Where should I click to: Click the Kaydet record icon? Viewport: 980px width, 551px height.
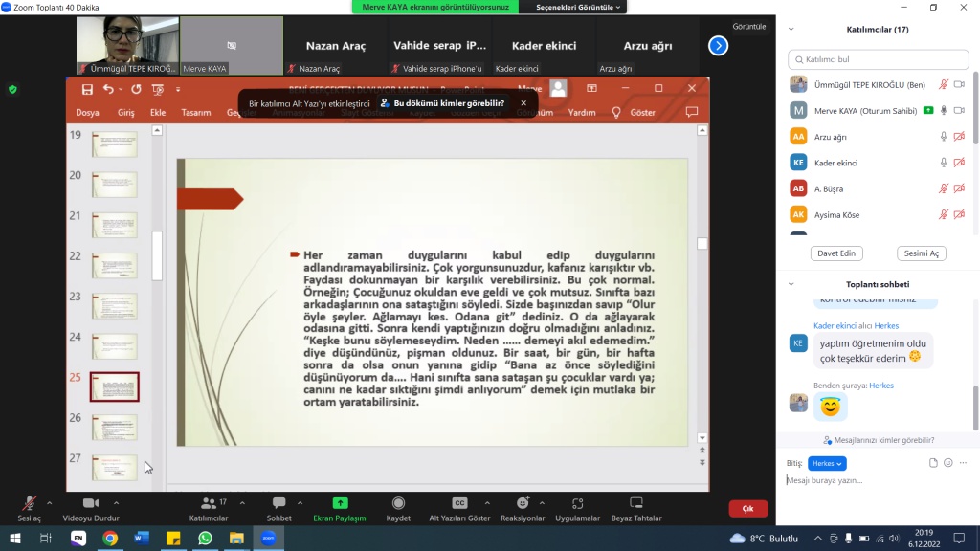pos(398,503)
